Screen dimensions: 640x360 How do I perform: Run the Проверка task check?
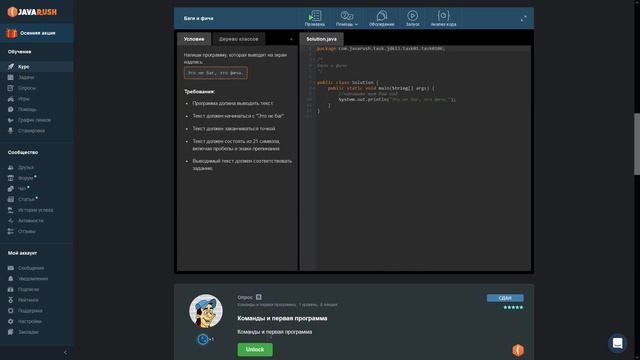point(315,18)
